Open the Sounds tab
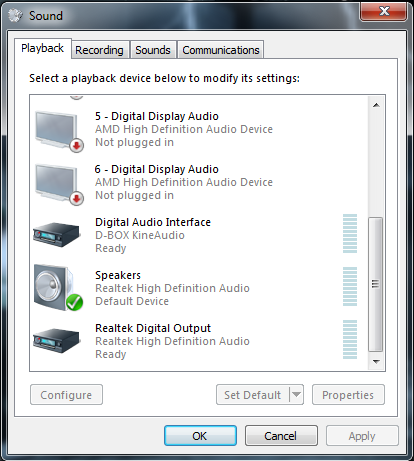414x461 pixels. pyautogui.click(x=153, y=50)
